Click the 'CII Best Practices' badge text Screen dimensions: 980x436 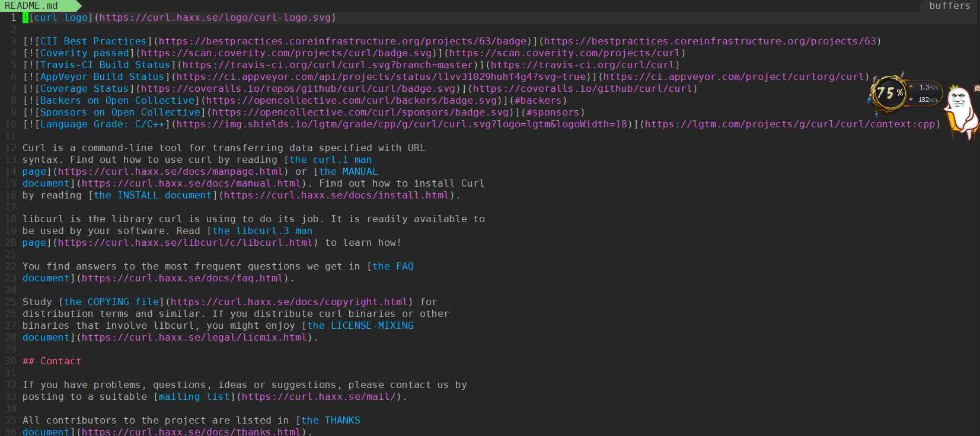(94, 41)
